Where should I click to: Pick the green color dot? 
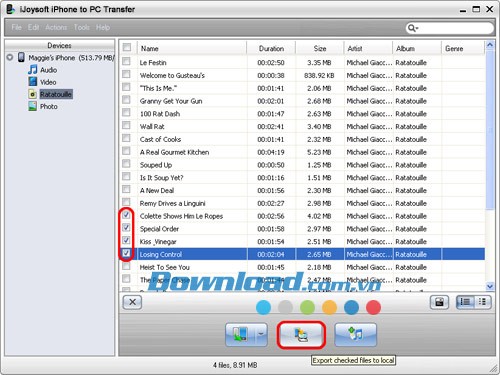point(307,307)
